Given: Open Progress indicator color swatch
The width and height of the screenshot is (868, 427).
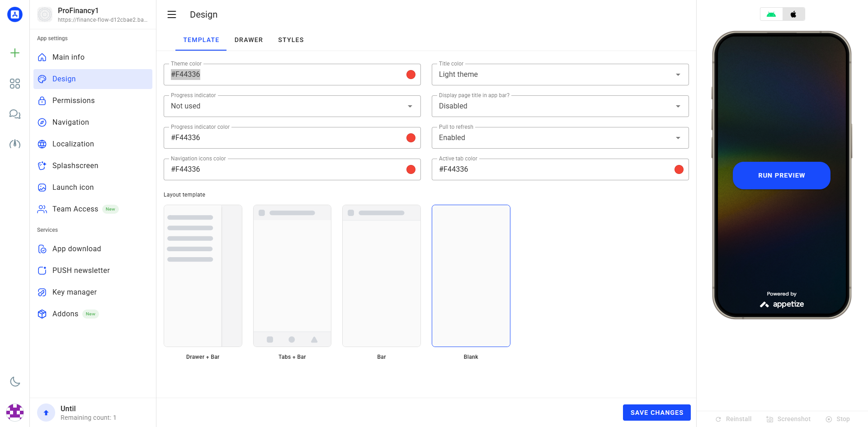Looking at the screenshot, I should click(411, 138).
